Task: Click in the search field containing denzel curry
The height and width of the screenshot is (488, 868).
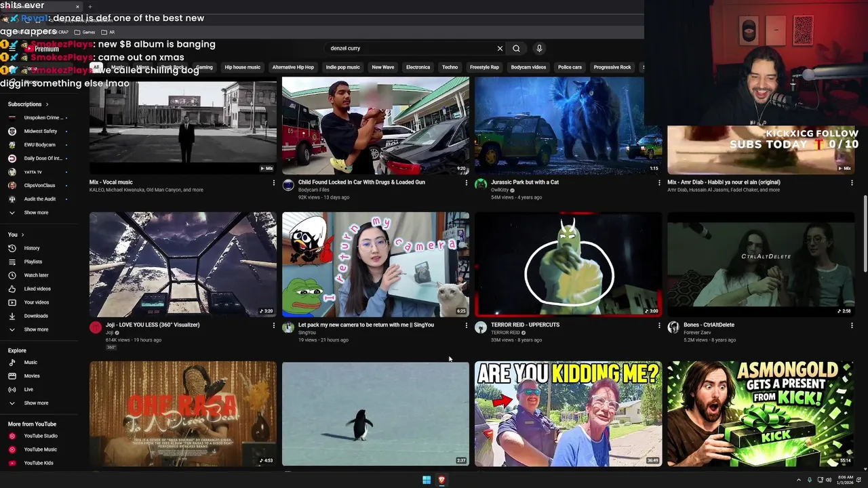Action: pos(410,48)
